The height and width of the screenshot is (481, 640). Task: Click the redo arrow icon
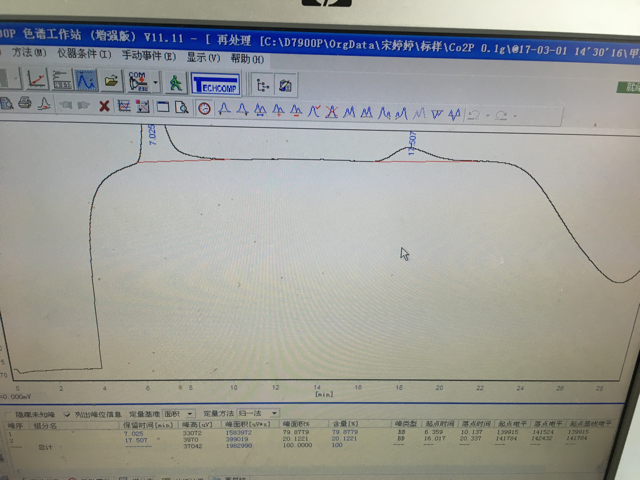pos(502,116)
